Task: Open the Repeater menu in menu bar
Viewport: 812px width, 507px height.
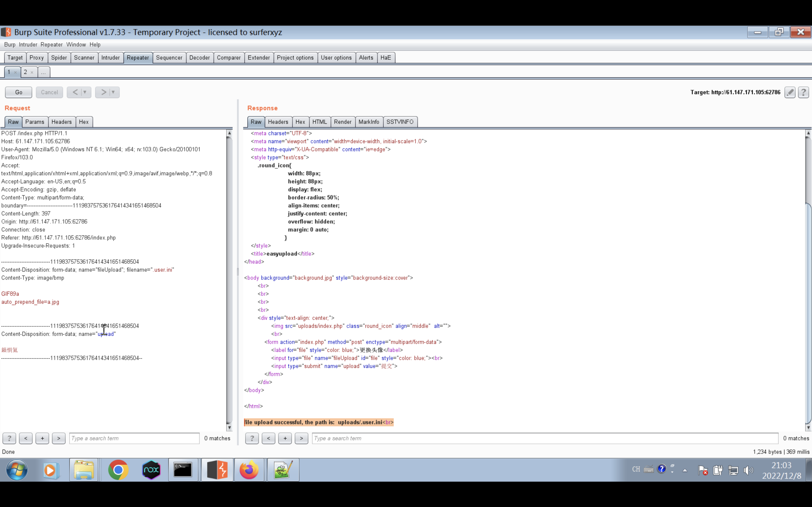Action: click(51, 45)
